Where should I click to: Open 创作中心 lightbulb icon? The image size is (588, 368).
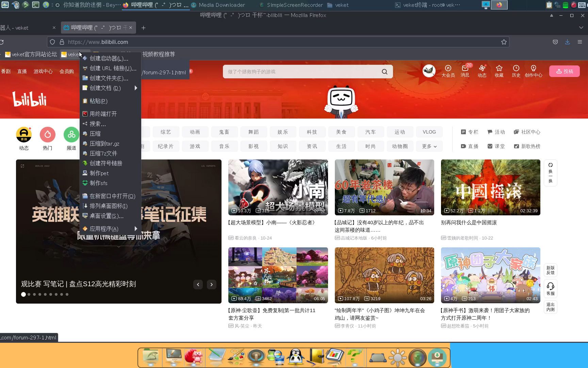534,71
